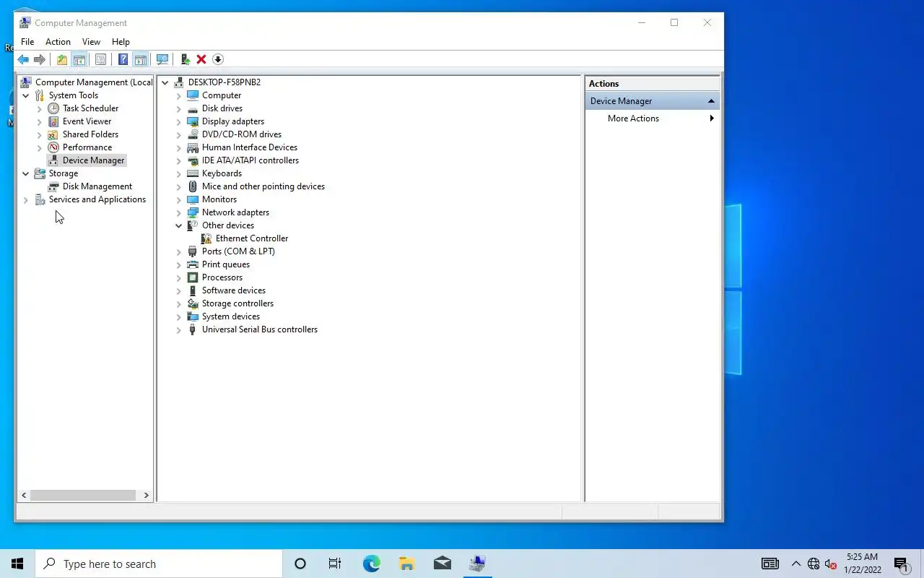This screenshot has height=578, width=924.
Task: Select Display adapters category
Action: pyautogui.click(x=233, y=121)
